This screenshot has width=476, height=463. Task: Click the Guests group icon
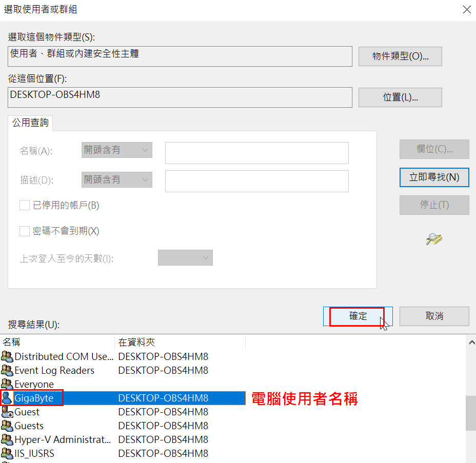[x=7, y=426]
